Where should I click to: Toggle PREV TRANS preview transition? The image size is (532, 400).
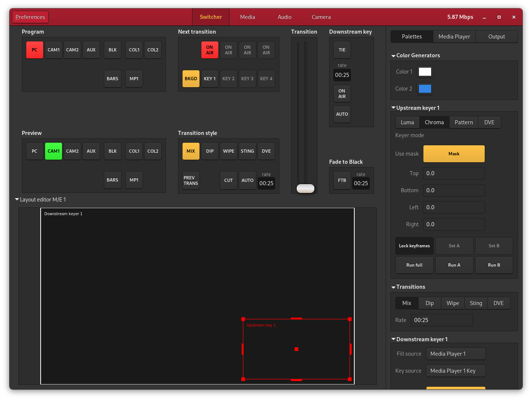191,180
